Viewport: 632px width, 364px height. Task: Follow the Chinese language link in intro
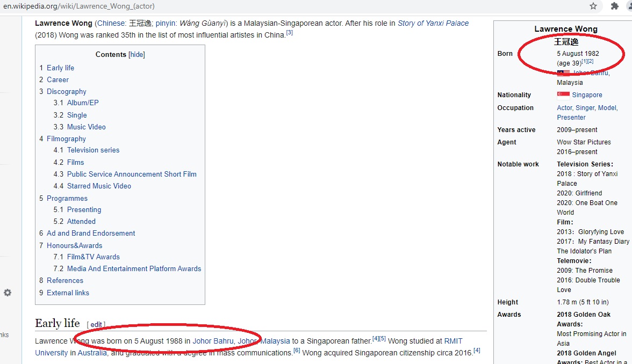pyautogui.click(x=111, y=24)
